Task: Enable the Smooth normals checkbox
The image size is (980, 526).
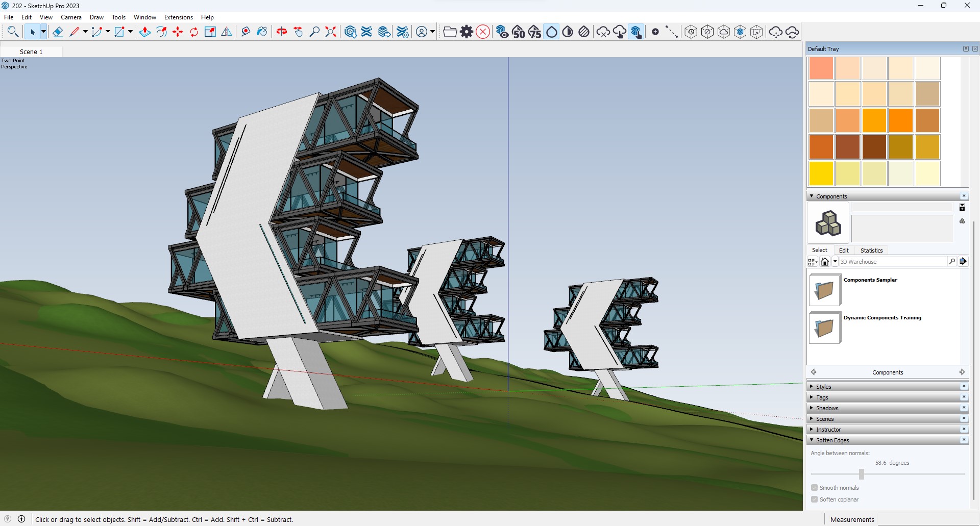Action: tap(814, 487)
